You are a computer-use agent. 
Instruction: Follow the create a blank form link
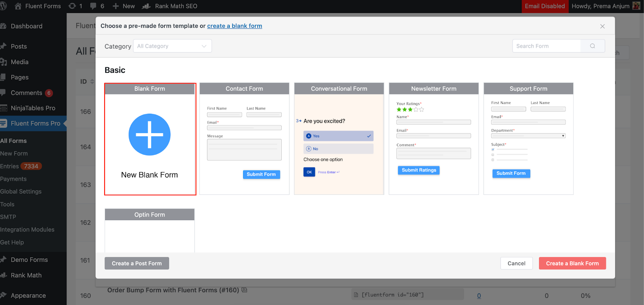pos(235,26)
